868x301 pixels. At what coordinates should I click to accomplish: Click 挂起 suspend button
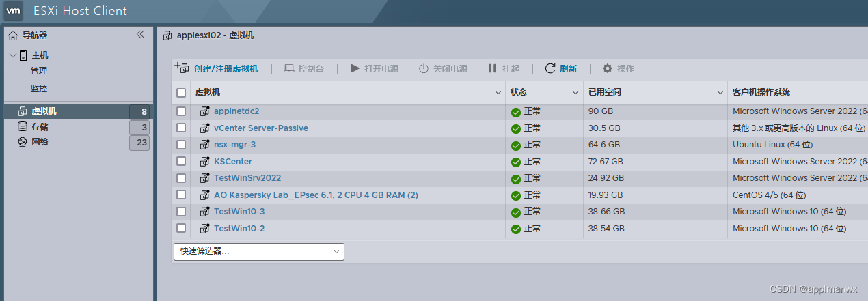point(504,68)
